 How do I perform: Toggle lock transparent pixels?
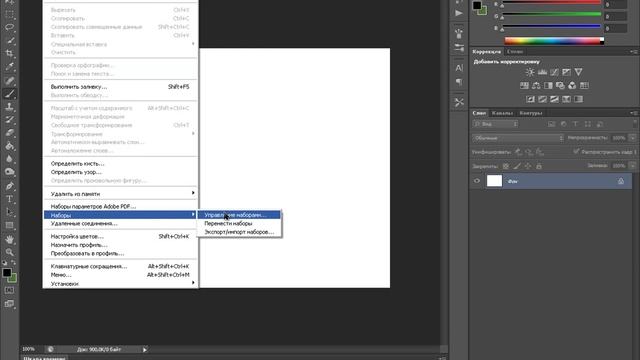click(x=506, y=166)
